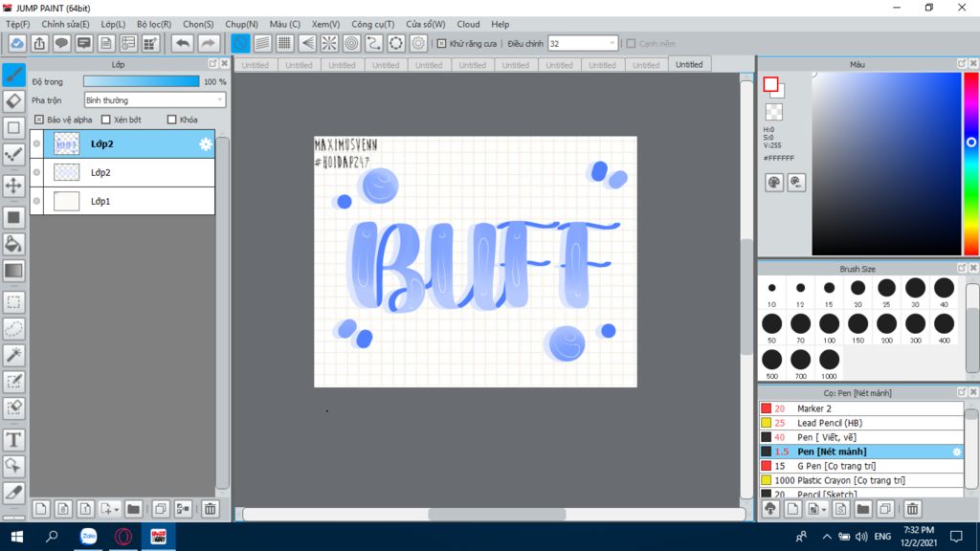The width and height of the screenshot is (980, 551).
Task: Select the Magic Wand tool
Action: pyautogui.click(x=13, y=355)
